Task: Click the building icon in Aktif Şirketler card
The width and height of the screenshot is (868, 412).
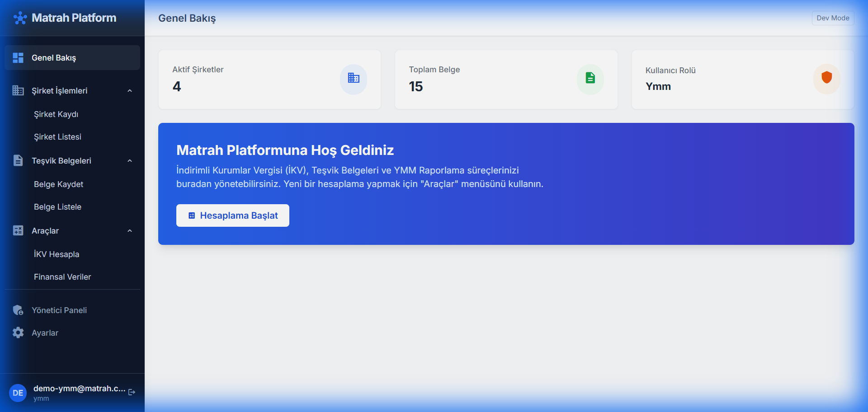Action: [353, 79]
